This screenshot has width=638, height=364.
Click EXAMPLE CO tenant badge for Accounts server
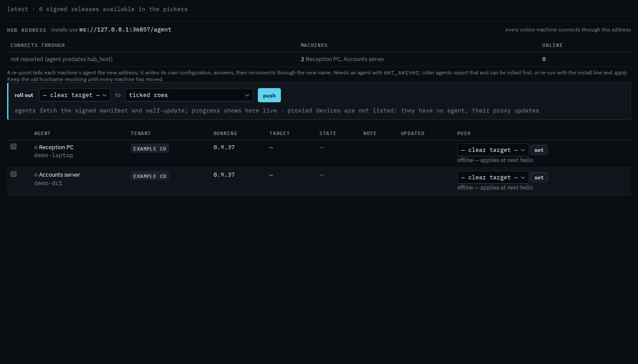pyautogui.click(x=150, y=176)
